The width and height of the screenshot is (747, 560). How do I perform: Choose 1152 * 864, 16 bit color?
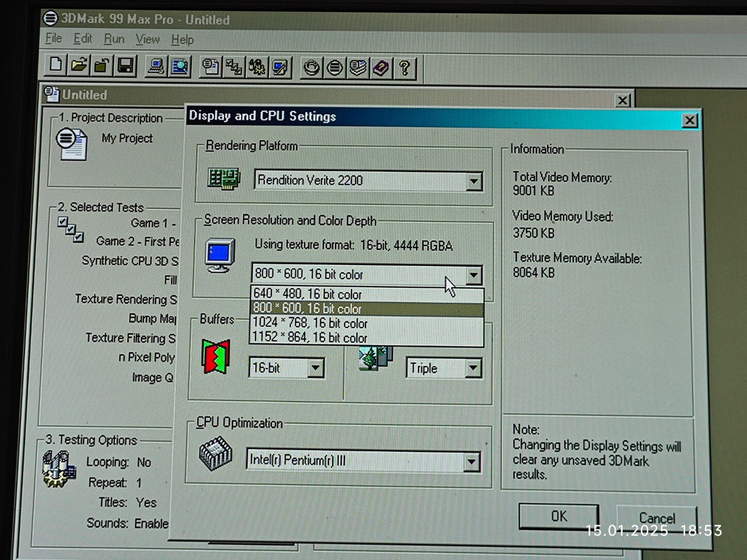pyautogui.click(x=367, y=337)
